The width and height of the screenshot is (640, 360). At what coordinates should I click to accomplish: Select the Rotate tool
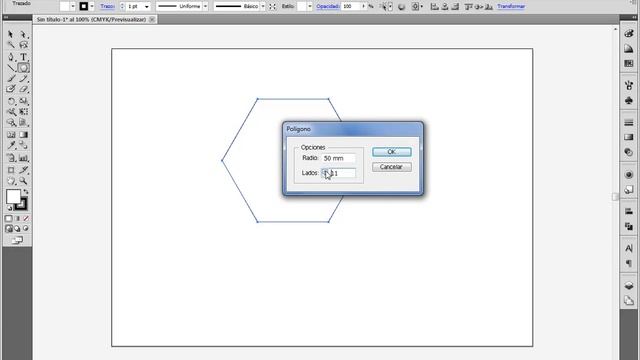[x=11, y=101]
